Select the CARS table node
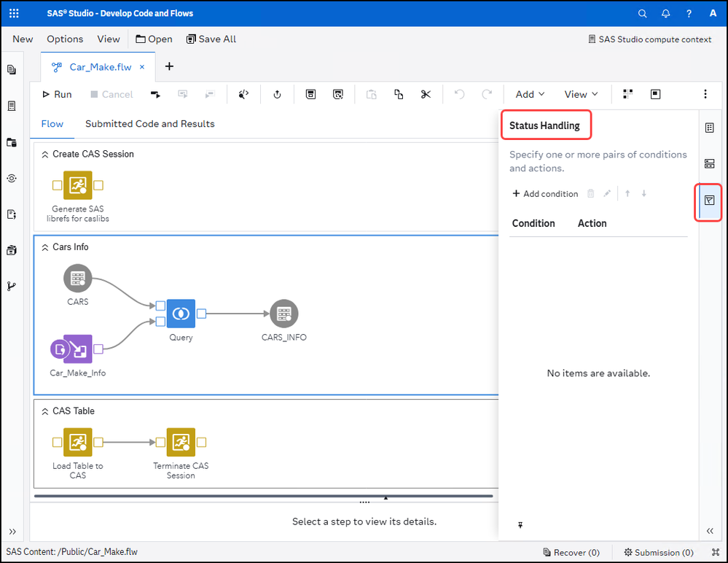 click(77, 279)
